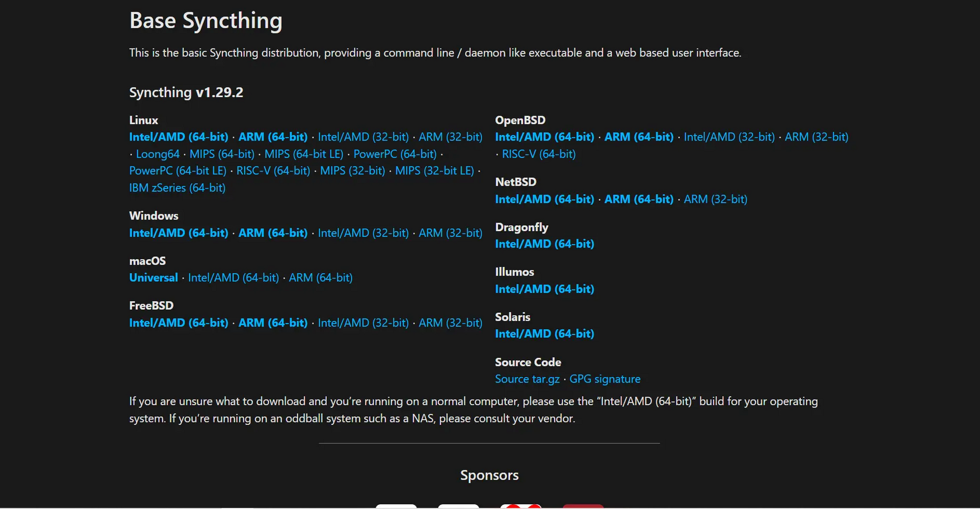Open the Linux Loong64 download link
Screen dimensions: 980x509
pyautogui.click(x=157, y=154)
